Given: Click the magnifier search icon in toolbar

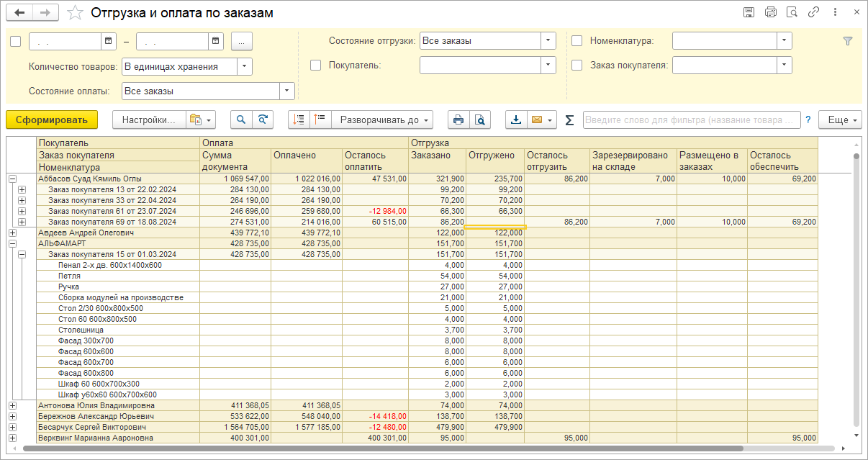Looking at the screenshot, I should coord(241,119).
